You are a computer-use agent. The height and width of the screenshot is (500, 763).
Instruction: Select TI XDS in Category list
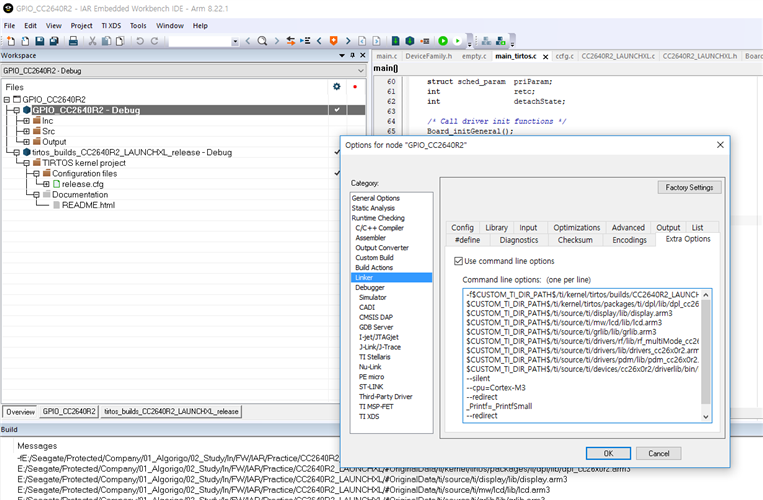tap(369, 416)
